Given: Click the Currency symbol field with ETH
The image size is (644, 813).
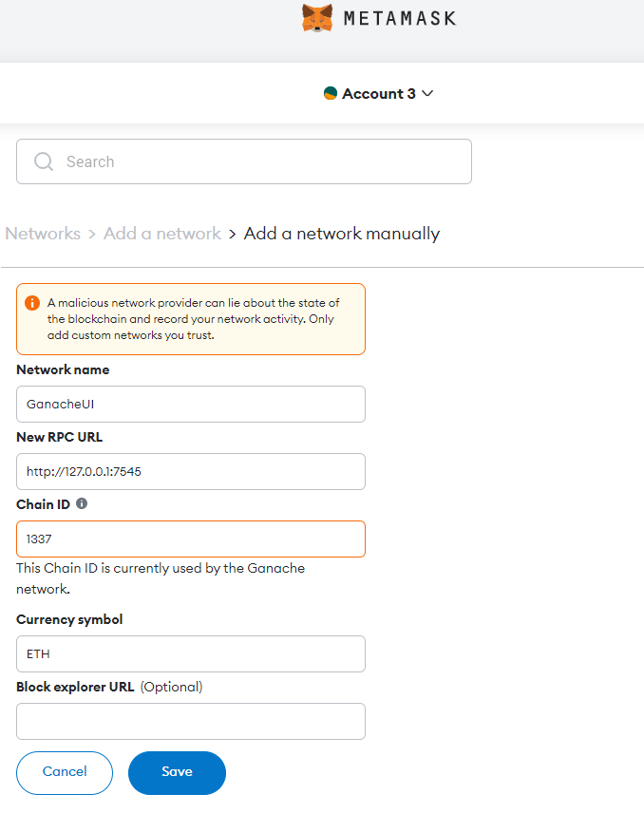Looking at the screenshot, I should (190, 653).
